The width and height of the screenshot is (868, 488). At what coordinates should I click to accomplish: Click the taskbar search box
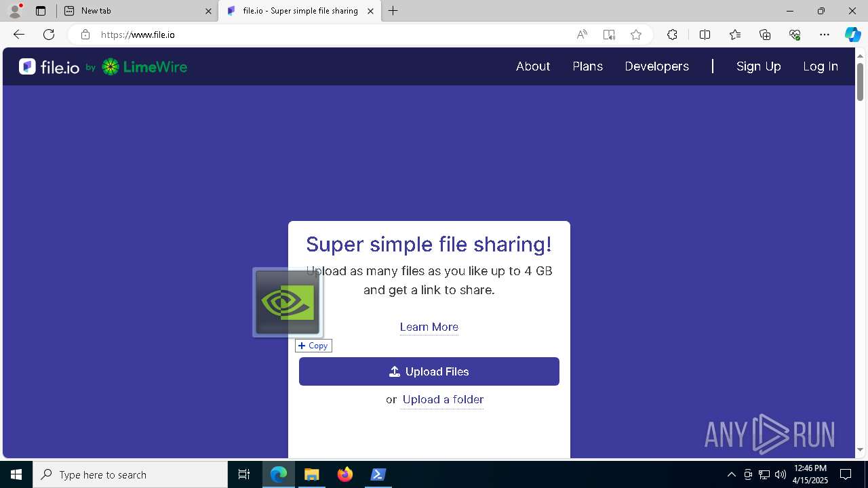click(x=130, y=474)
